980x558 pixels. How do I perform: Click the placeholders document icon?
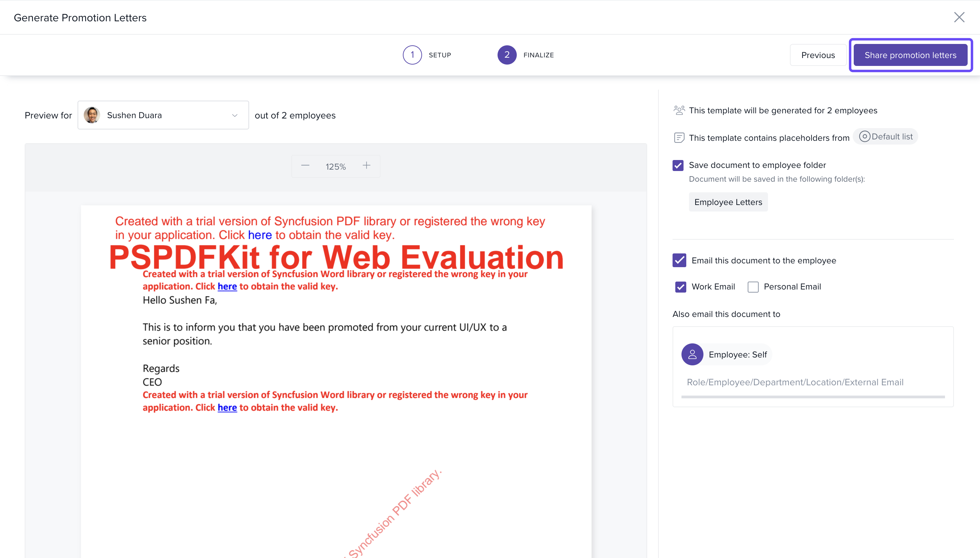click(679, 138)
